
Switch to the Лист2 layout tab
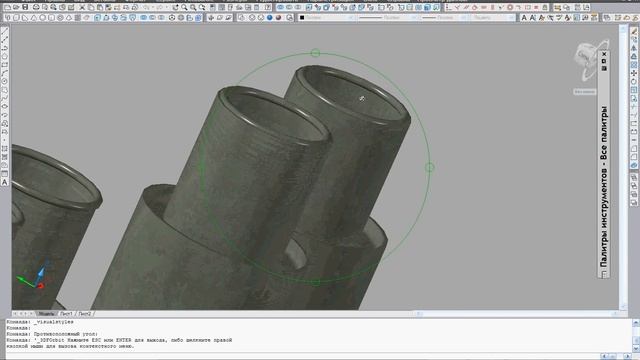coord(84,313)
